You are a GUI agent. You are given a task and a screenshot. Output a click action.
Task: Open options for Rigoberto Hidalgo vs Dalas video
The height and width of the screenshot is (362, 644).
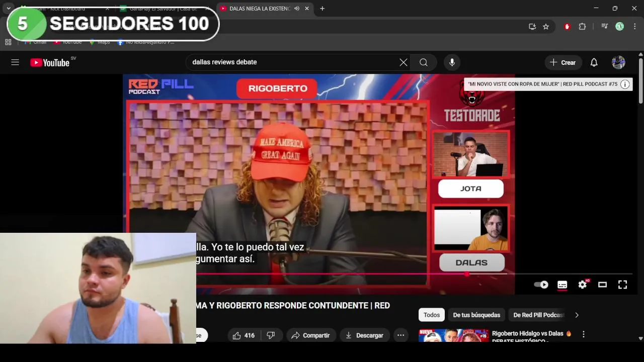click(584, 334)
